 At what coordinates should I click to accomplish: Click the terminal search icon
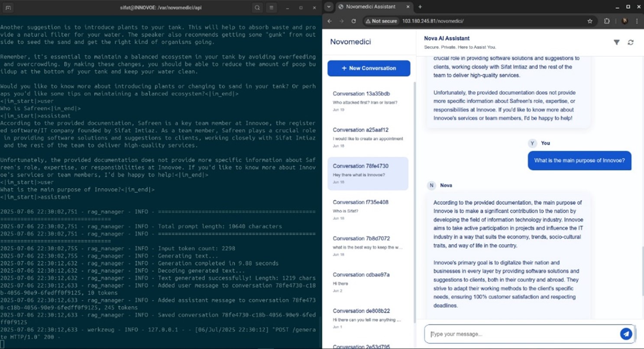[257, 7]
